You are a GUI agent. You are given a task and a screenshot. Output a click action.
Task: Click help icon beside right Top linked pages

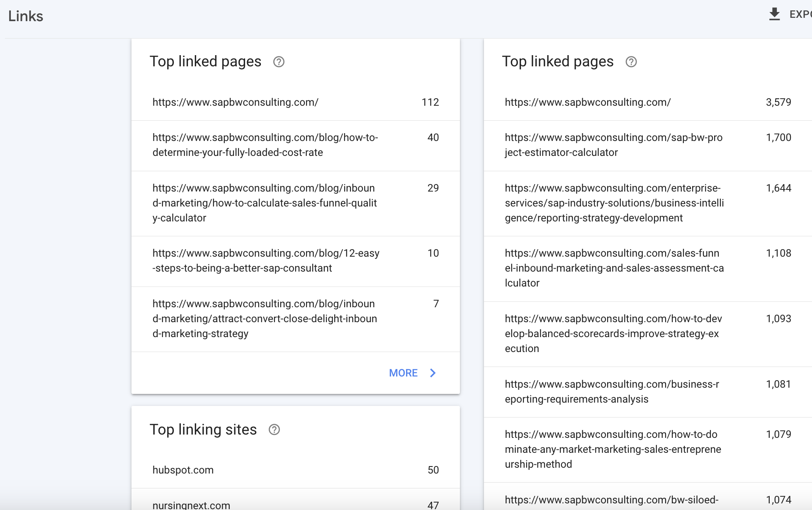tap(631, 62)
